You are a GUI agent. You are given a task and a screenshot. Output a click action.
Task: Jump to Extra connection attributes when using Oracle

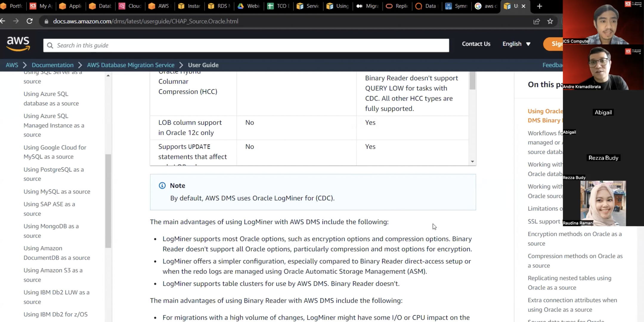point(572,305)
